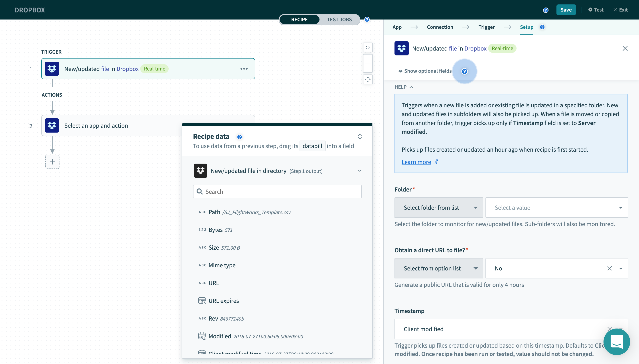Go to the Connection tab

[x=440, y=27]
